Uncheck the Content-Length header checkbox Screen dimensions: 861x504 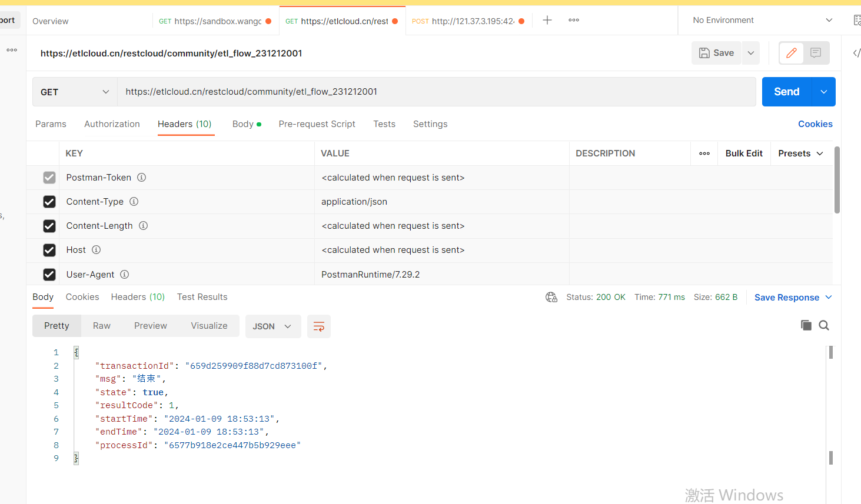pos(49,226)
